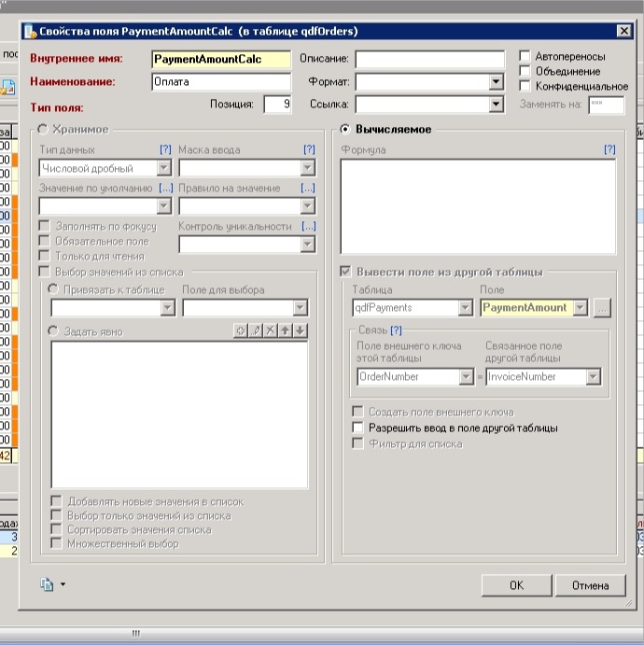This screenshot has width=644, height=645.
Task: Expand the Формат dropdown
Action: click(x=497, y=82)
